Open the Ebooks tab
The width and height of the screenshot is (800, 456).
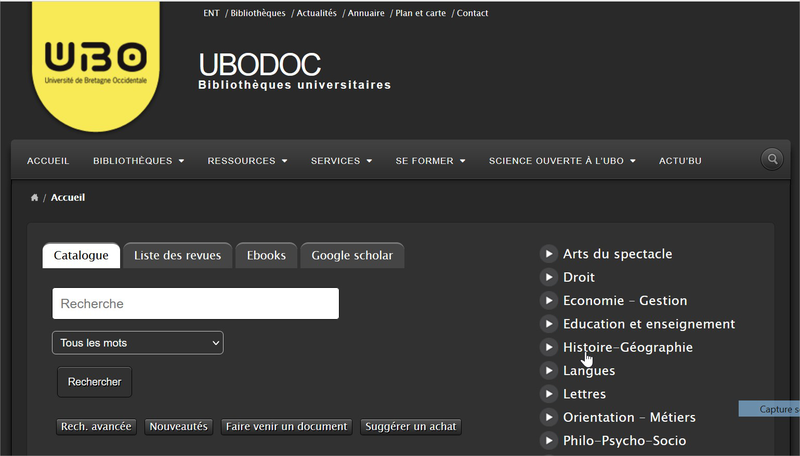tap(266, 256)
